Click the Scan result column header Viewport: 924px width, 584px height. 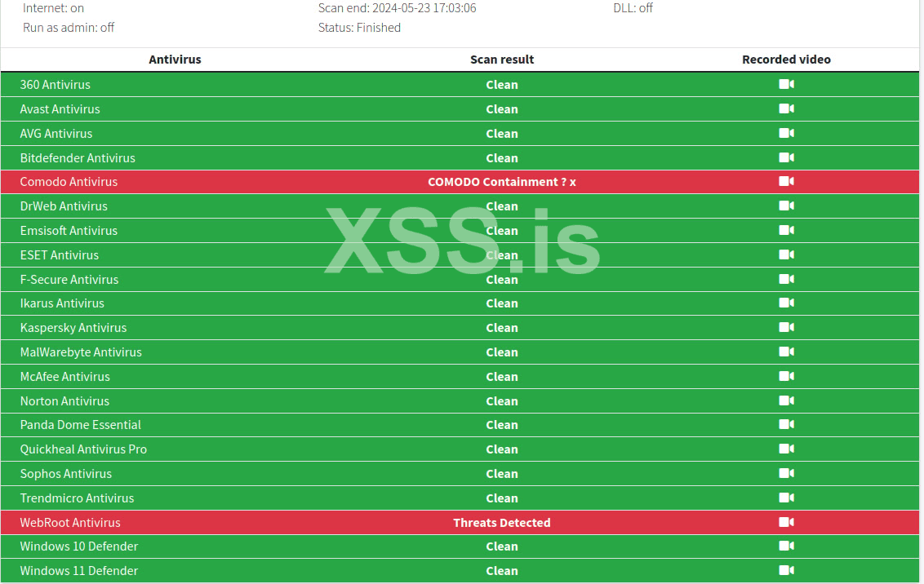[x=502, y=60]
